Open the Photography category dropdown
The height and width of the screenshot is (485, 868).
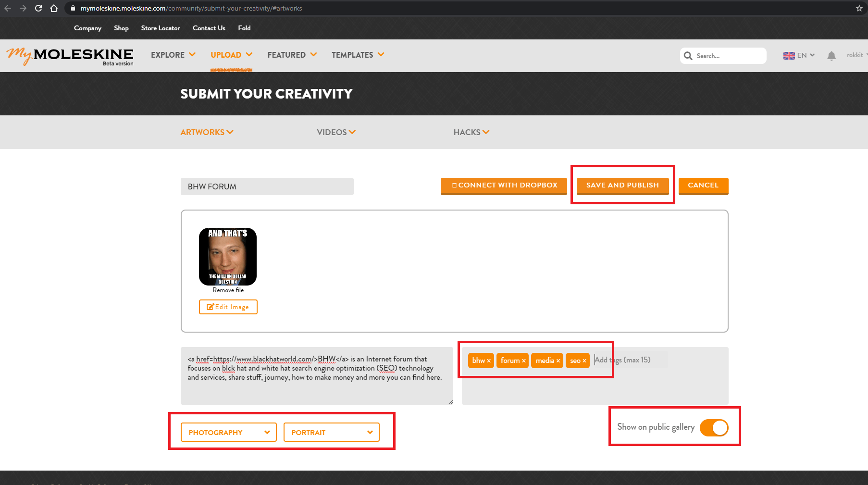click(229, 432)
